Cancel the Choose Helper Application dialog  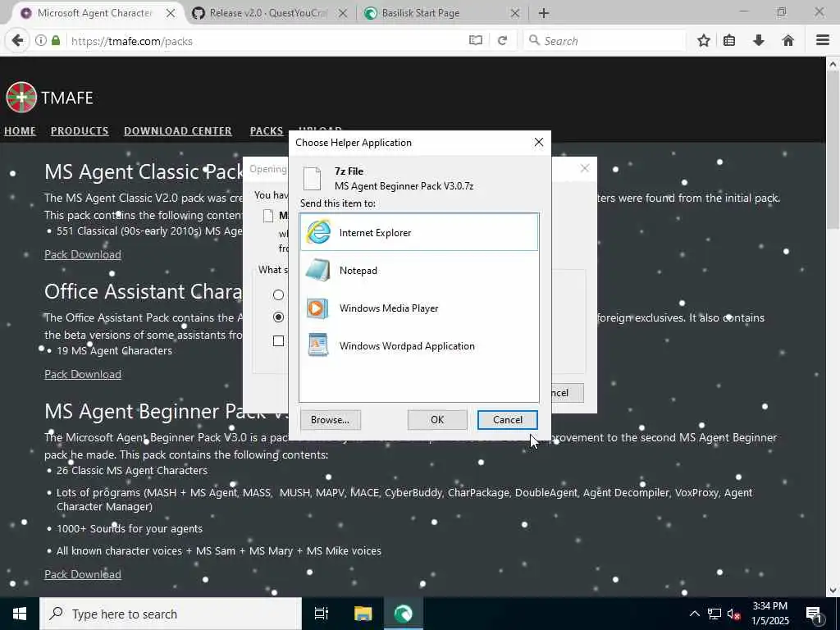(x=507, y=420)
